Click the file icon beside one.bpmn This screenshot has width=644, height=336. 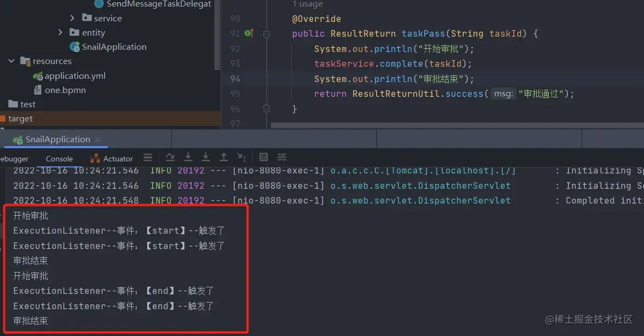coord(38,90)
